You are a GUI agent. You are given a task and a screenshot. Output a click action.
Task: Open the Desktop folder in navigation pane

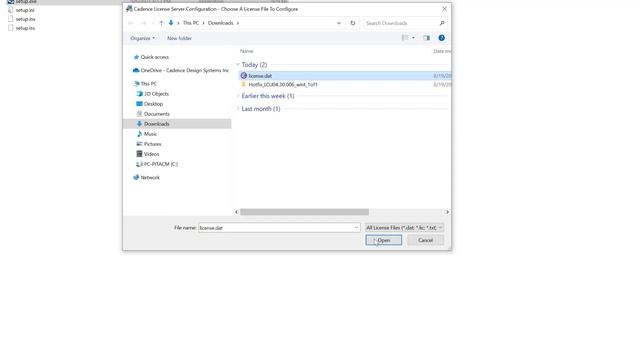click(x=153, y=104)
